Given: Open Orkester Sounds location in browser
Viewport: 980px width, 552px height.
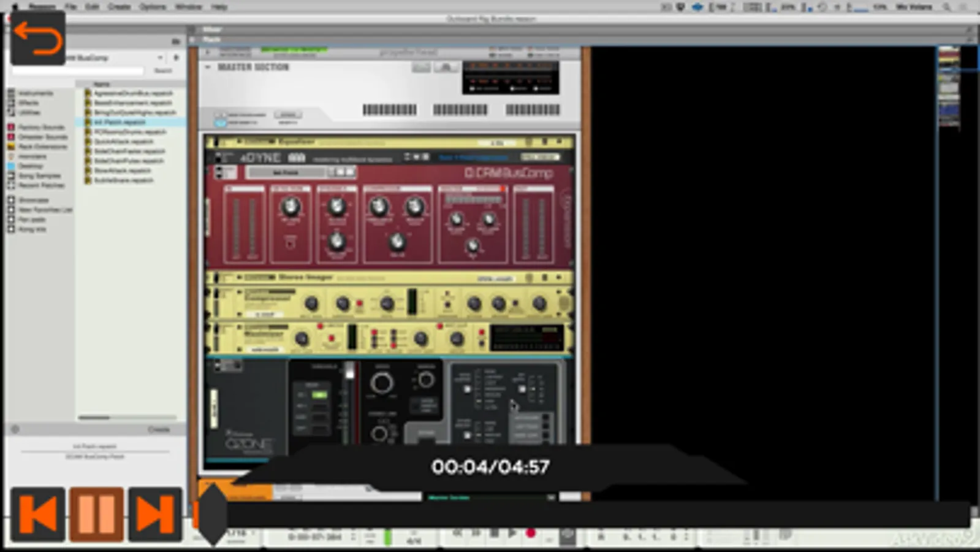Looking at the screenshot, I should pos(43,137).
